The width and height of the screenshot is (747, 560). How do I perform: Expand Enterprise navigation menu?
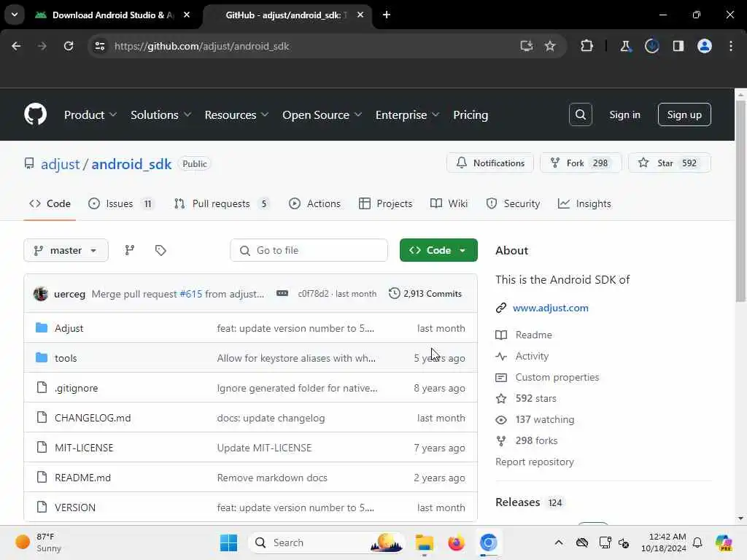tap(407, 114)
